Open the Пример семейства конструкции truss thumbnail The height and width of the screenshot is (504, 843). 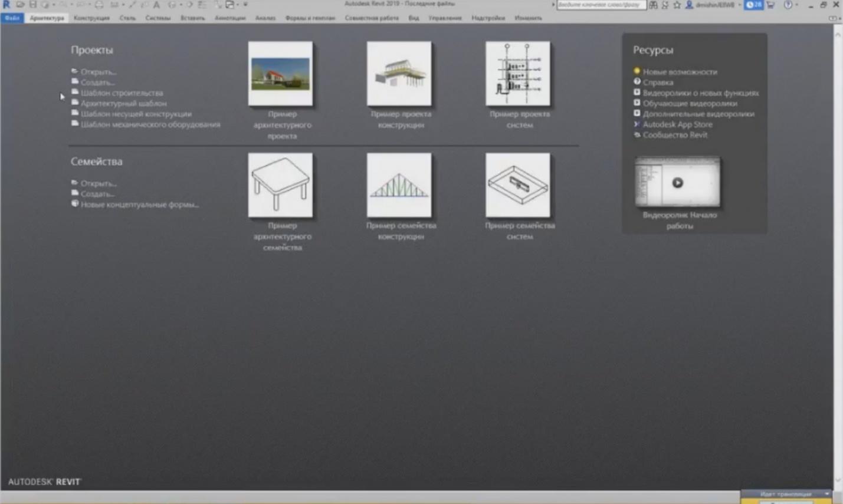[399, 185]
